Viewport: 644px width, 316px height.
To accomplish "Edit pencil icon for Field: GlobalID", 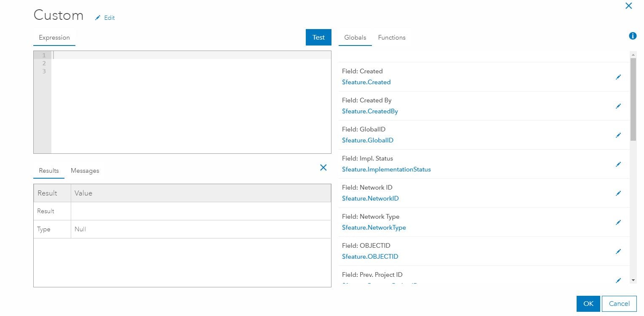I will point(618,135).
